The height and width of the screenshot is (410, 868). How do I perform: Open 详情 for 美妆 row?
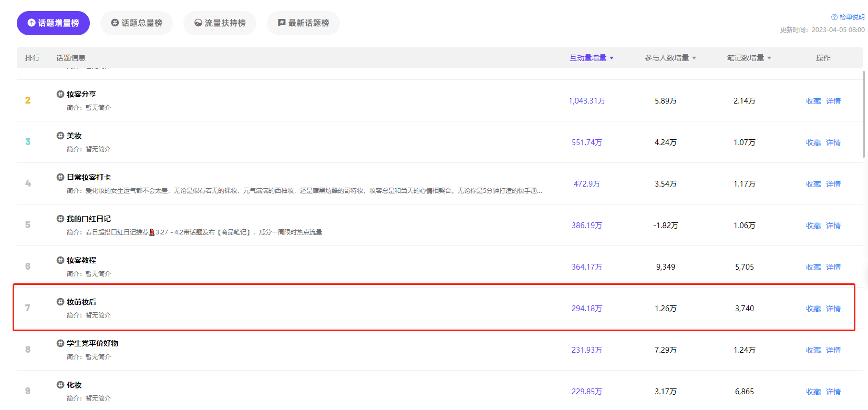[x=833, y=142]
